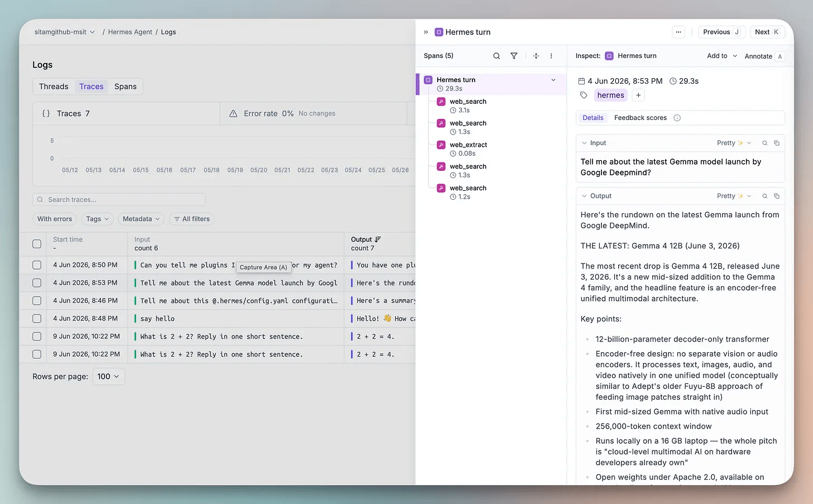Search inside the Output section
The width and height of the screenshot is (813, 504).
pyautogui.click(x=765, y=196)
